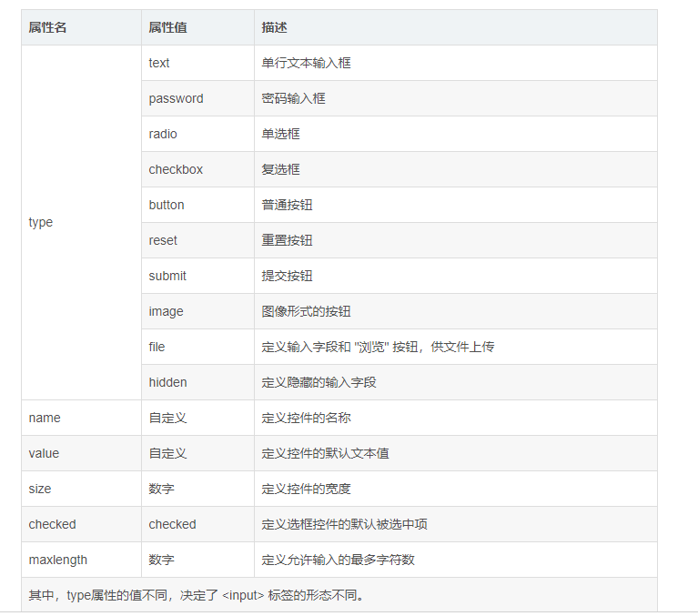This screenshot has width=698, height=616.
Task: Select the description '定义控件的名称'
Action: (307, 418)
